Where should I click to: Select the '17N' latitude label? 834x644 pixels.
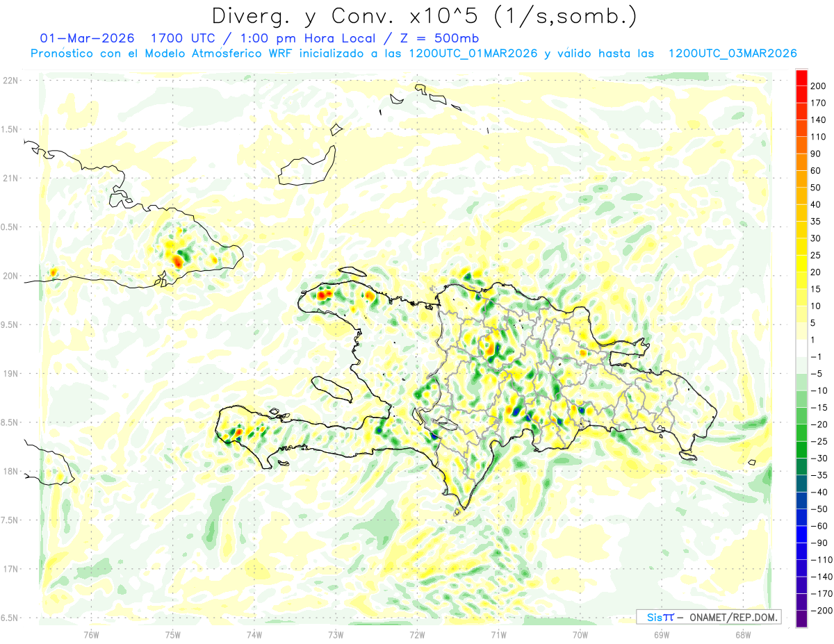coord(10,569)
